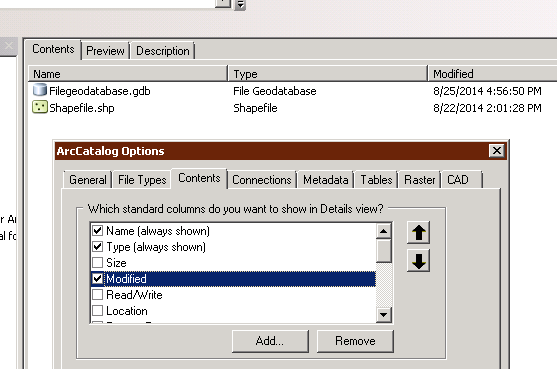Click the Shapefile.shp shapefile icon
The image size is (557, 369).
pos(40,107)
